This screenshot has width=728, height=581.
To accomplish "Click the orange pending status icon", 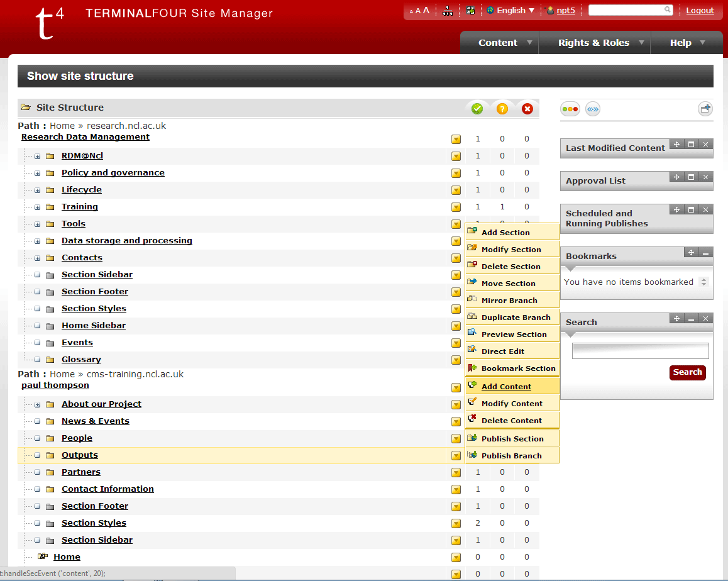I will point(502,109).
